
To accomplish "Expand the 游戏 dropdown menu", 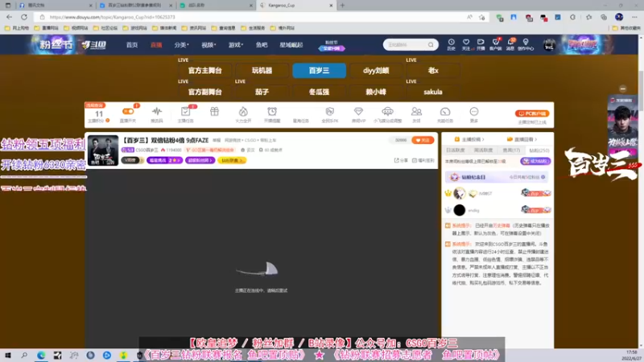I will pyautogui.click(x=236, y=45).
